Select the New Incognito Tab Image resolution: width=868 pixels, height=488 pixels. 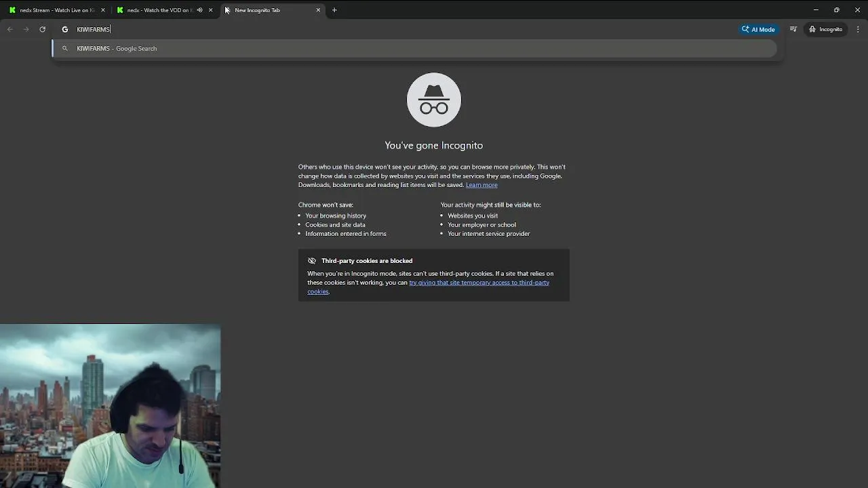[271, 10]
